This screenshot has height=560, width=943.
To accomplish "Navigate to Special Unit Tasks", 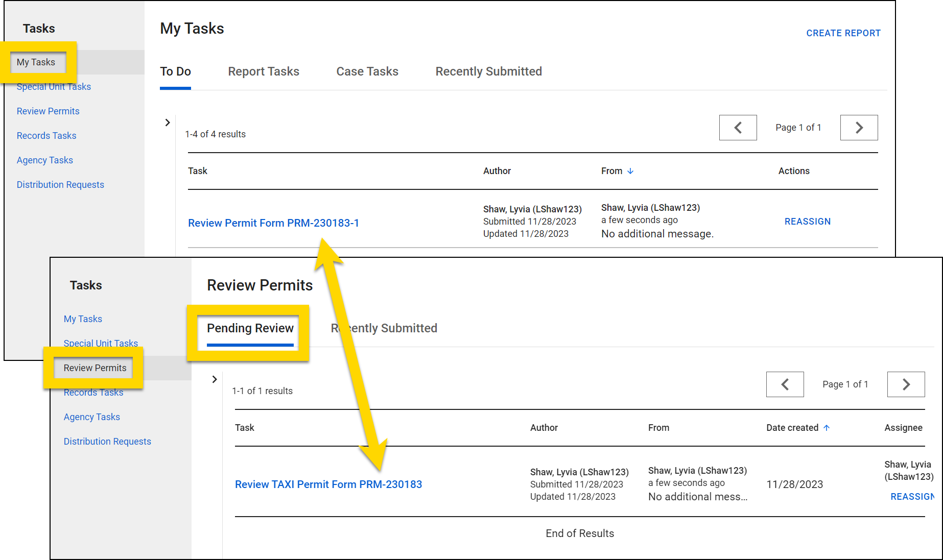I will [54, 86].
